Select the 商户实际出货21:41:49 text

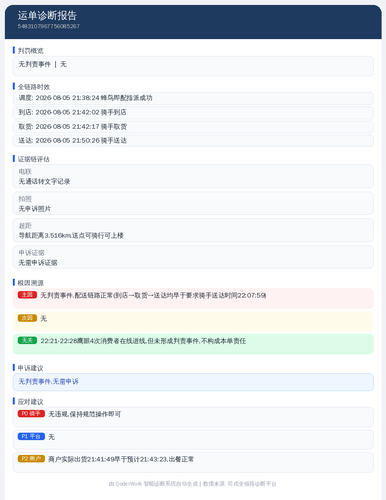[x=121, y=459]
